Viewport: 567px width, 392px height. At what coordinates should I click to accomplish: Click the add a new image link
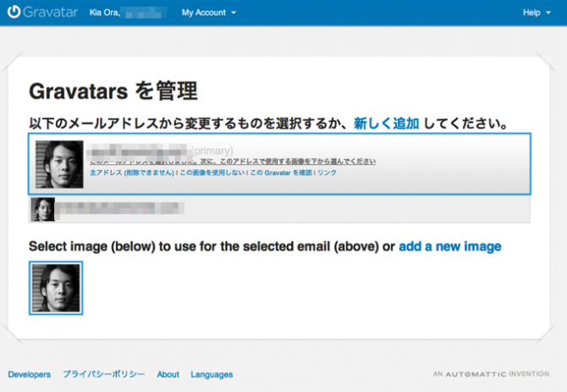click(450, 246)
